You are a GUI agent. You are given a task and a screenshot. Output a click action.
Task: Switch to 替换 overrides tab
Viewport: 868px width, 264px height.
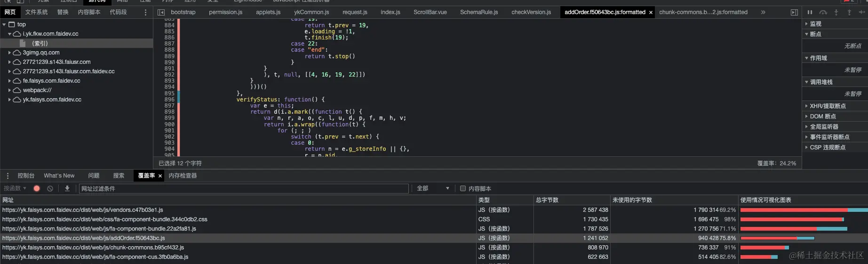point(63,12)
